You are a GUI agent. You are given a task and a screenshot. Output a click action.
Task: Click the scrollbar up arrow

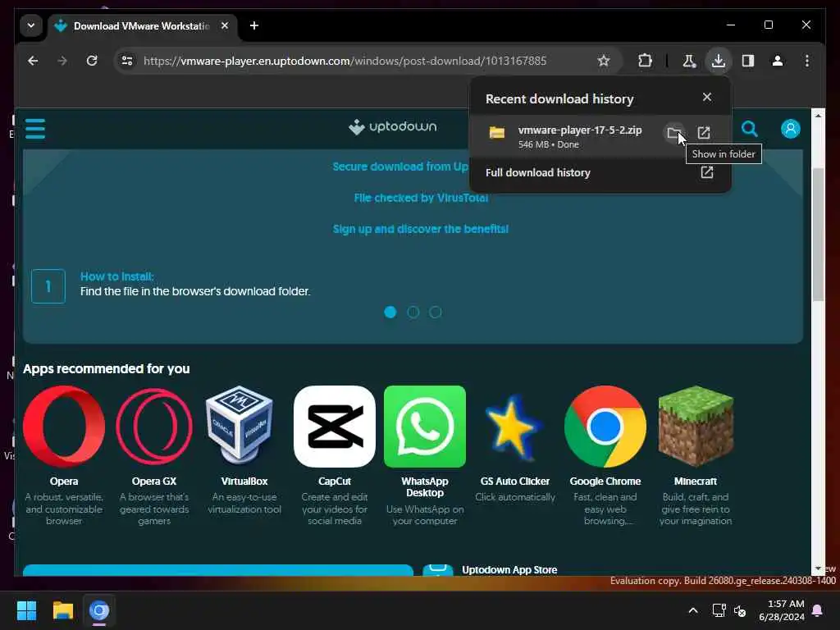(x=818, y=115)
